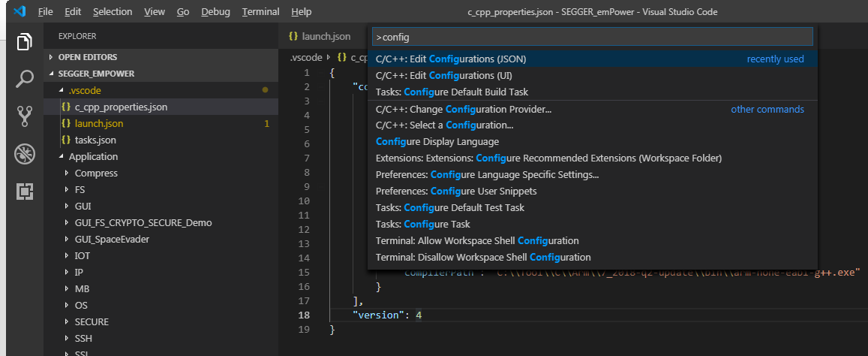Open the View menu
The width and height of the screenshot is (868, 356).
pos(155,12)
